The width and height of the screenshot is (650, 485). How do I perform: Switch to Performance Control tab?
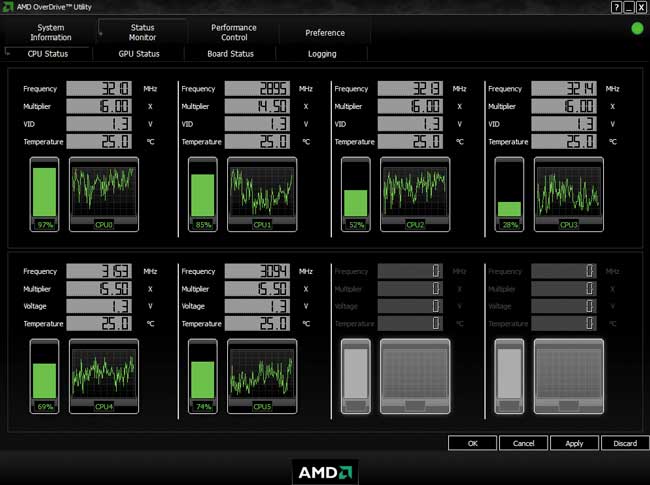[234, 32]
